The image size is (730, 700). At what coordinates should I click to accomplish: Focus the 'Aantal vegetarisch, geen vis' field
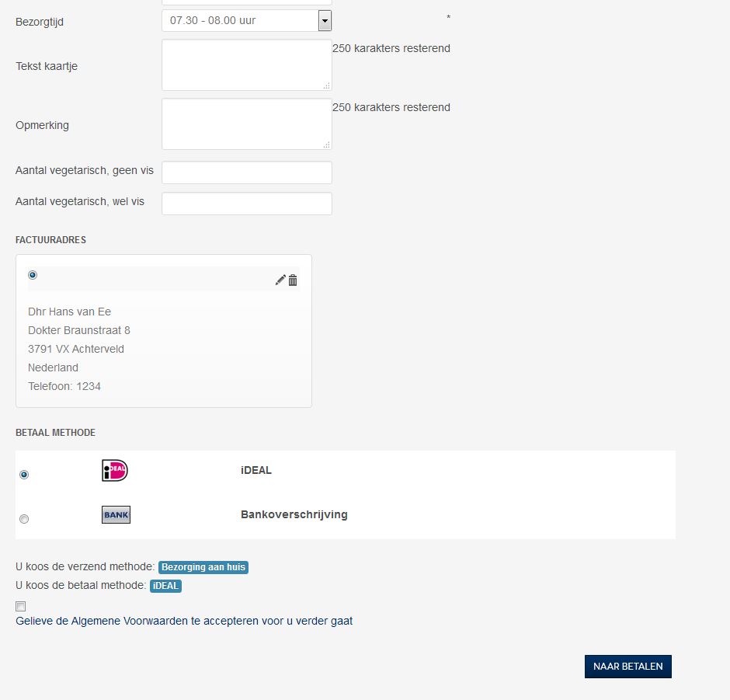click(246, 172)
